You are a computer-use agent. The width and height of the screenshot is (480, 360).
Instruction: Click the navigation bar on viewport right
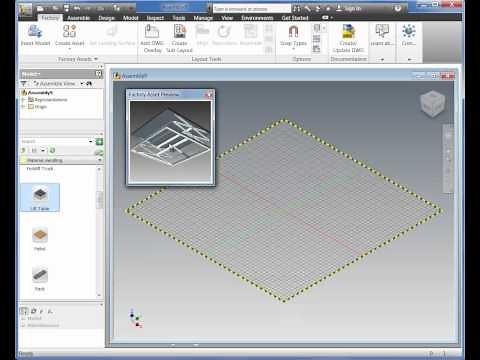pyautogui.click(x=448, y=159)
